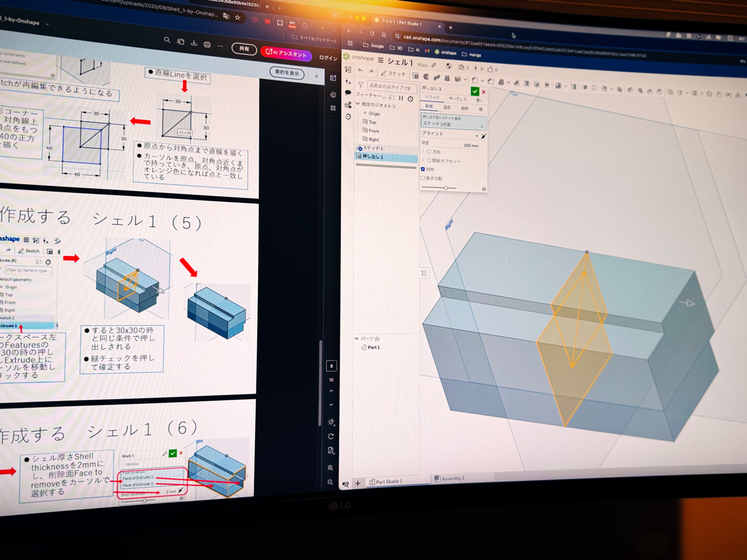Click print icon in PDF viewer toolbar
This screenshot has width=747, height=560.
[x=207, y=44]
